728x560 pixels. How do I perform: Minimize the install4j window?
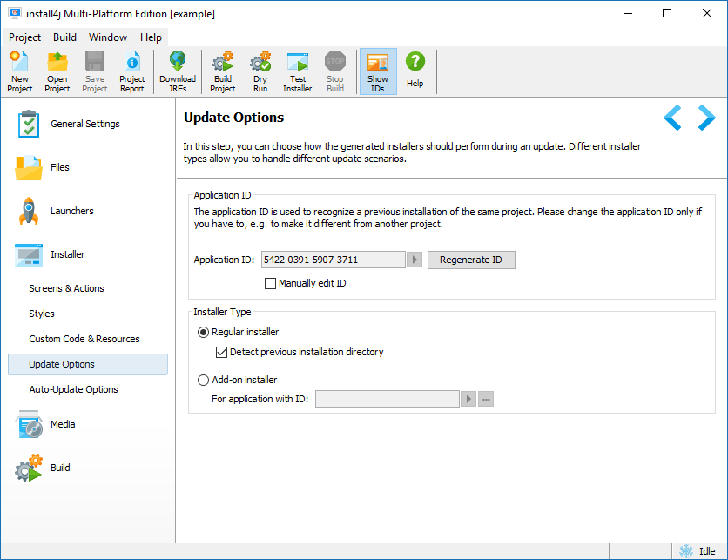tap(628, 13)
